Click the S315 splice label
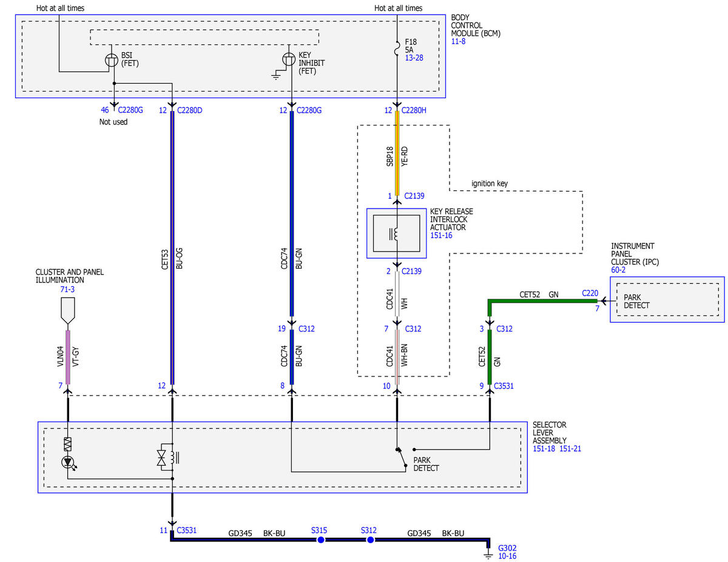This screenshot has height=562, width=728. (320, 530)
